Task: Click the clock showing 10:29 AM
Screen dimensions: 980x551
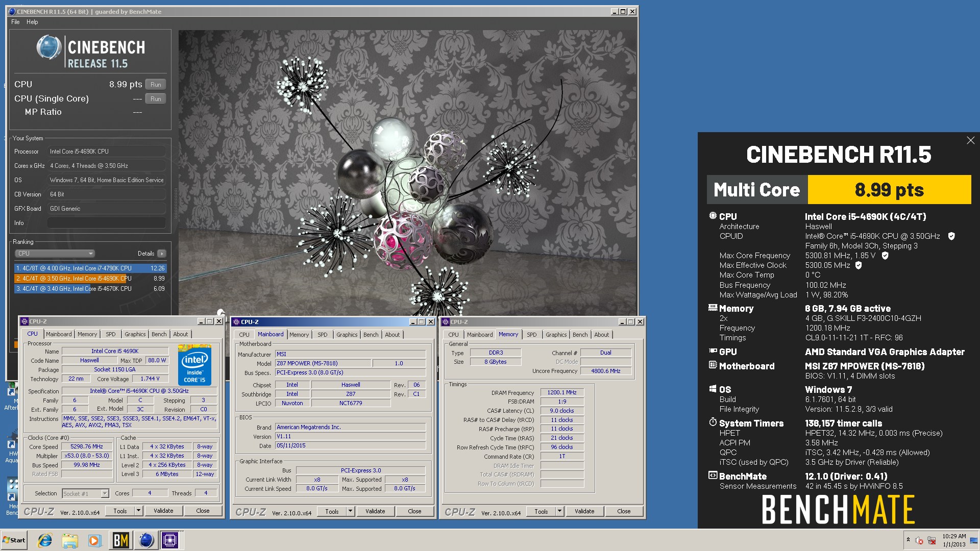Action: pos(954,536)
